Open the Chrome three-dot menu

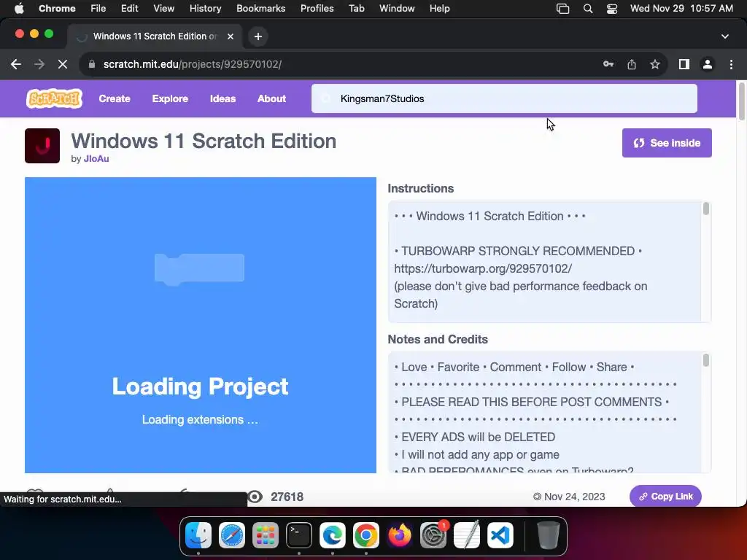(x=731, y=64)
